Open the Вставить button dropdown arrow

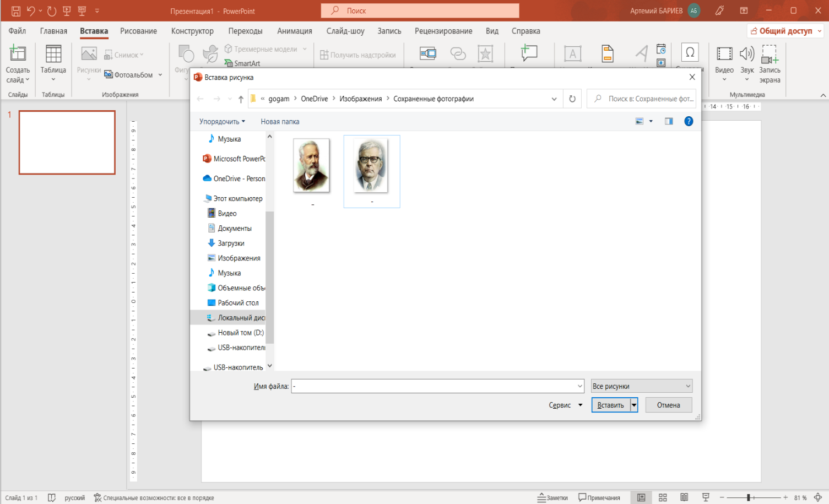[634, 405]
